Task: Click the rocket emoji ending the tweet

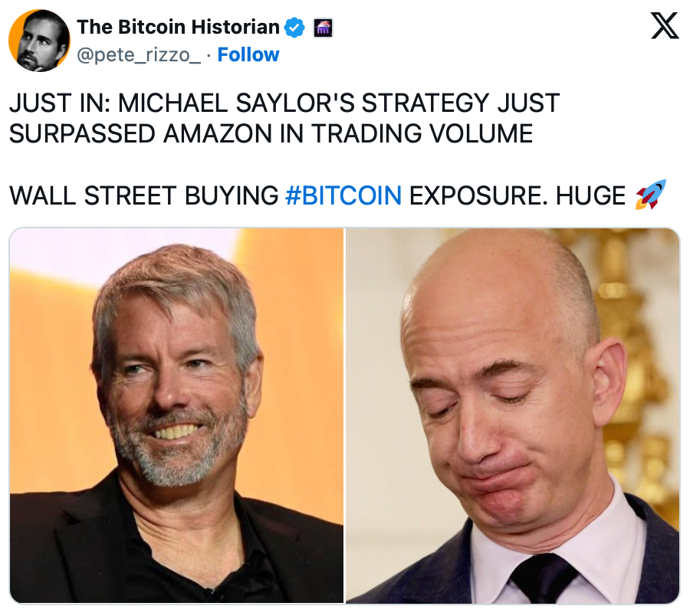Action: coord(651,195)
